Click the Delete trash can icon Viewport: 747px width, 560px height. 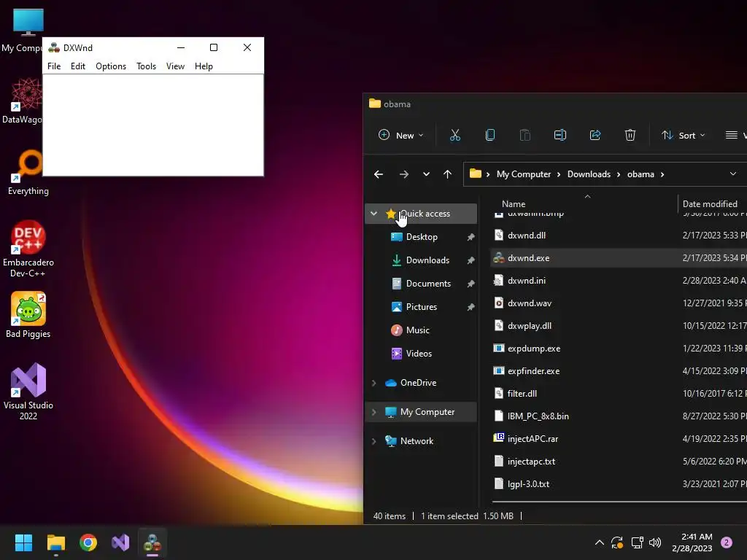coord(630,135)
